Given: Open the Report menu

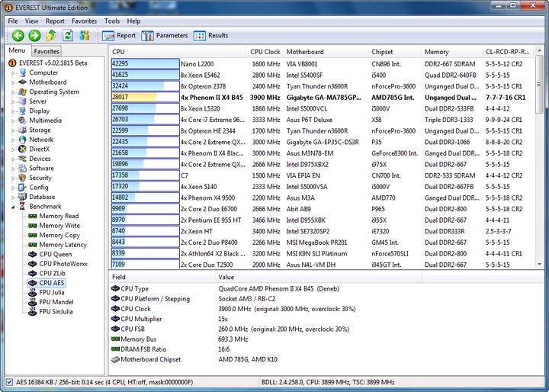Looking at the screenshot, I should pos(55,21).
